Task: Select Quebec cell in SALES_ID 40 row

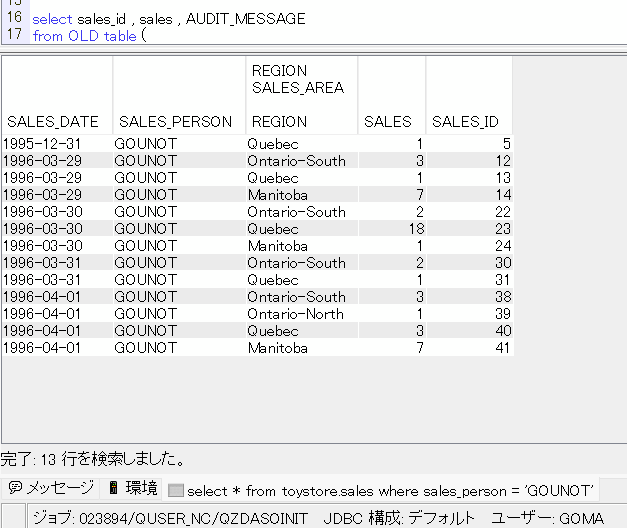Action: (x=302, y=330)
